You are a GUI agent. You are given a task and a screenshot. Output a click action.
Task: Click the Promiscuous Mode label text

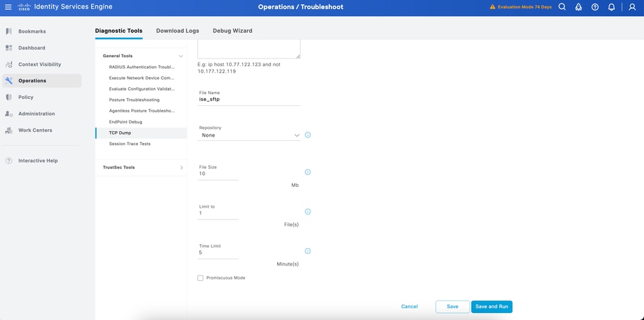(226, 278)
